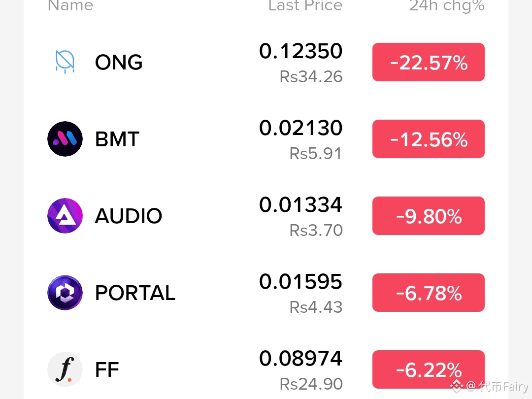Sort by 24h chg% column header
This screenshot has height=399, width=532.
click(x=447, y=6)
